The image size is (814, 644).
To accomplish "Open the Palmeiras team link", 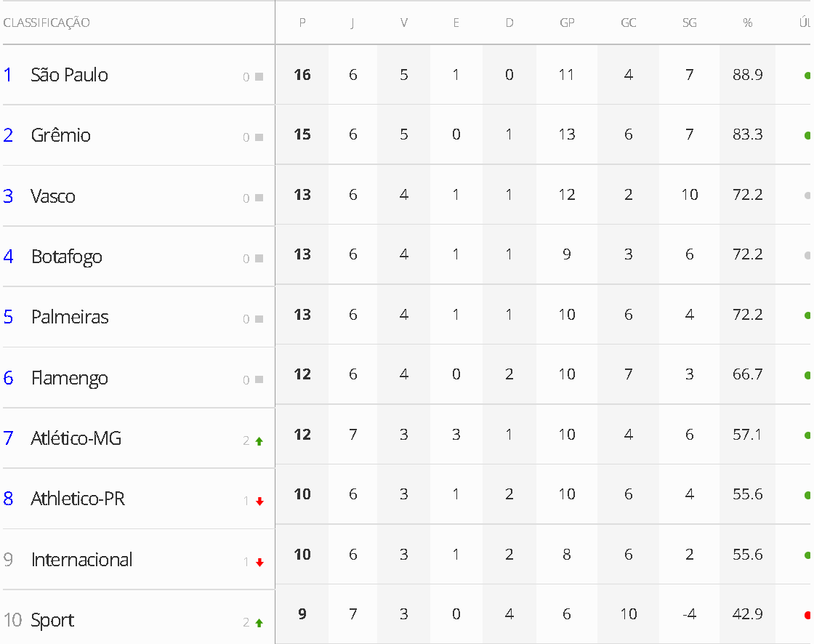I will (70, 317).
